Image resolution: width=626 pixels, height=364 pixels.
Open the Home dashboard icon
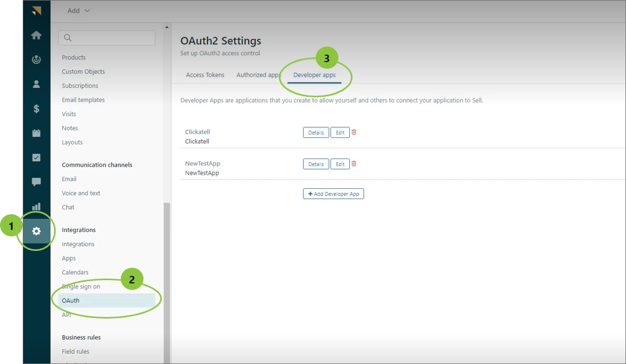(x=36, y=36)
